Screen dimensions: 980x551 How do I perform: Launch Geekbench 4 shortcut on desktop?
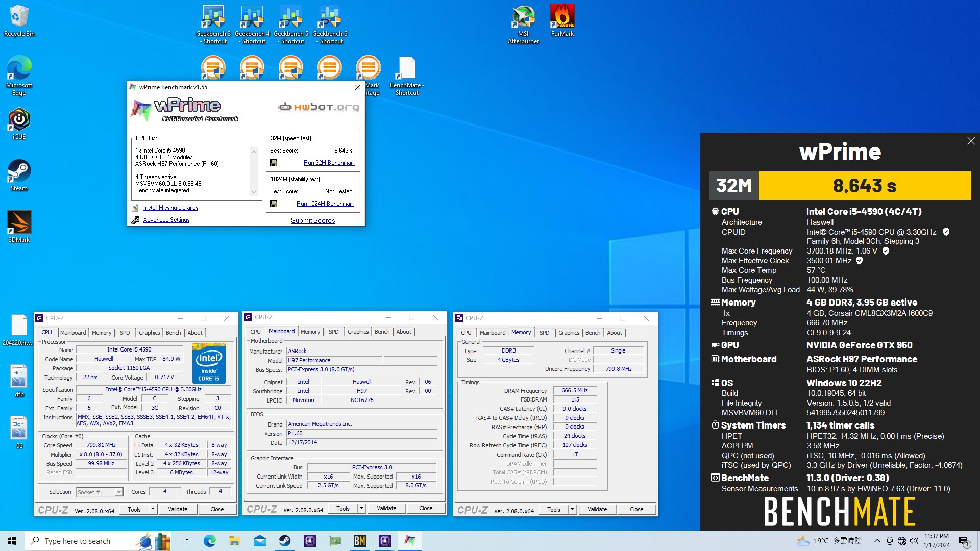coord(252,24)
